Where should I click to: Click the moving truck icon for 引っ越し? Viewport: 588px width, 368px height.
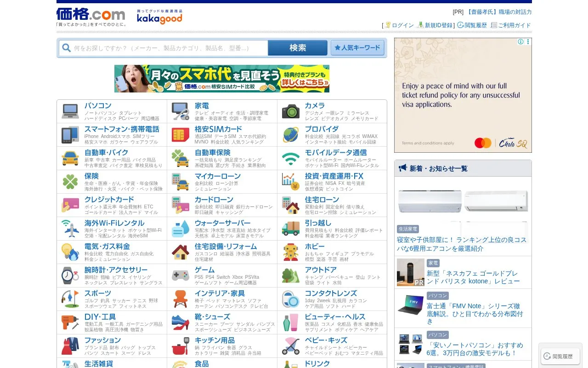(291, 229)
